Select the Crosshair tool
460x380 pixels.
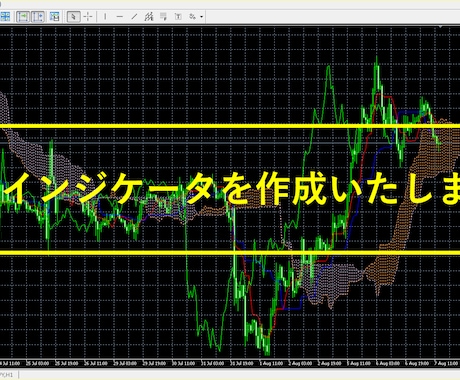click(x=88, y=16)
